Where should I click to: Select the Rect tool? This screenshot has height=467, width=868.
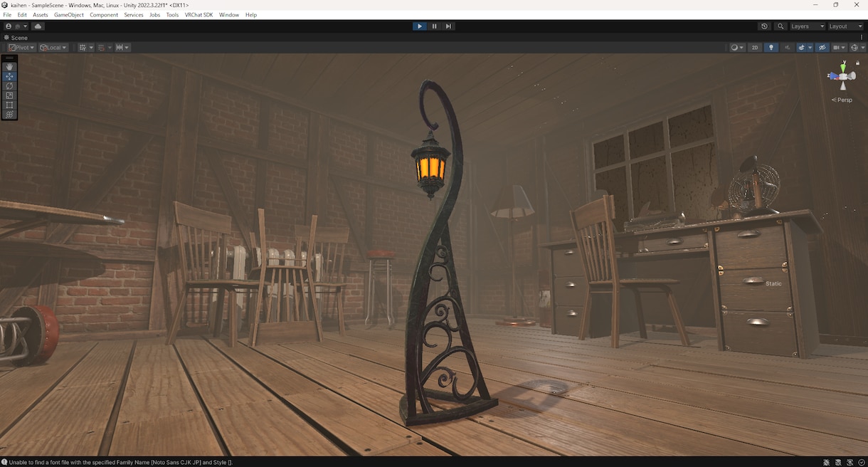(x=9, y=105)
